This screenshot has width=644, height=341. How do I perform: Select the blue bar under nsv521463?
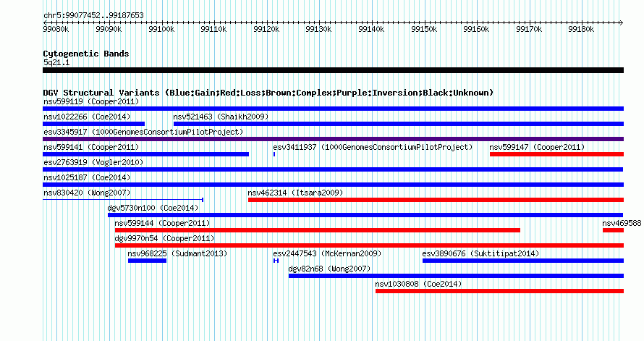point(399,124)
